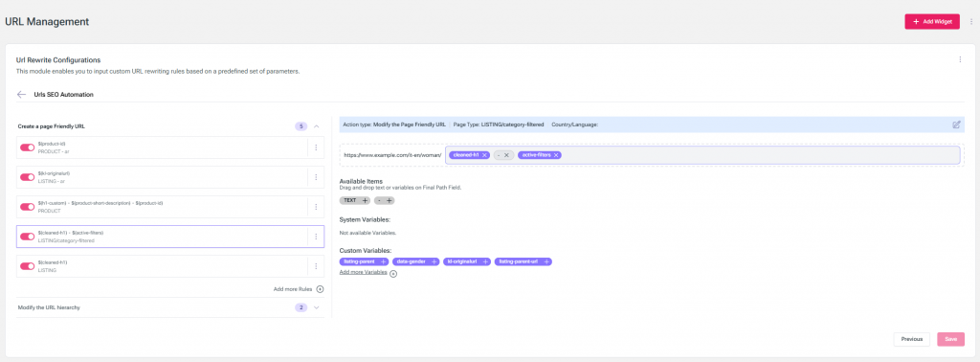Click inside the final path field
This screenshot has height=362, width=980.
702,155
